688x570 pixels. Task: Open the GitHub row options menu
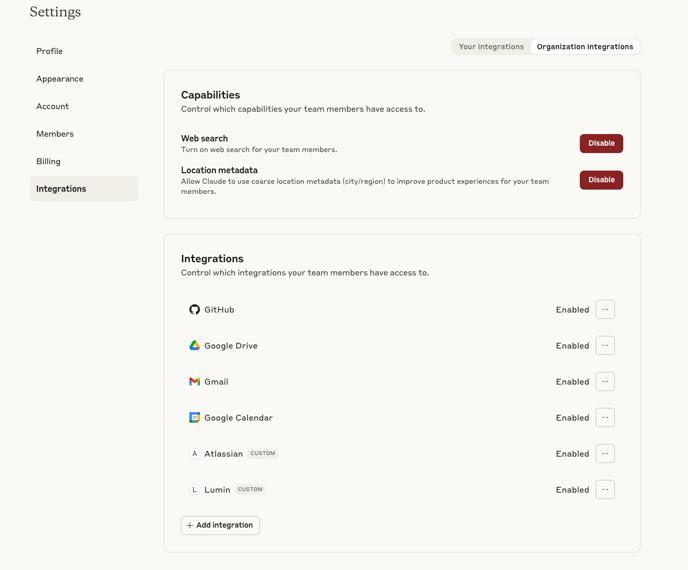605,309
